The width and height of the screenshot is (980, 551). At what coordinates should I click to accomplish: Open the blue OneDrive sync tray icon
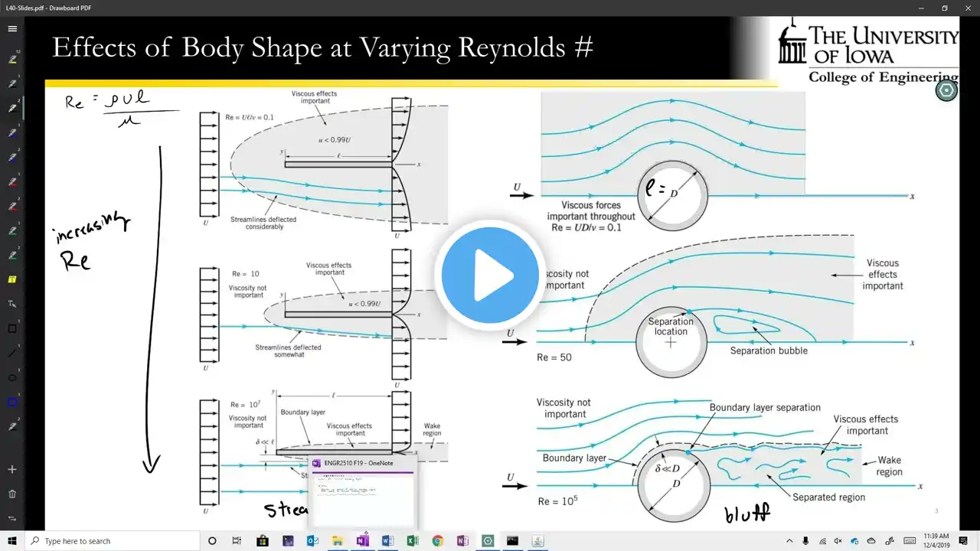(855, 541)
